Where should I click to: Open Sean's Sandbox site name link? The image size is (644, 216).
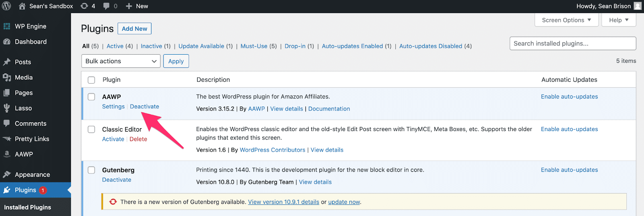tap(51, 6)
